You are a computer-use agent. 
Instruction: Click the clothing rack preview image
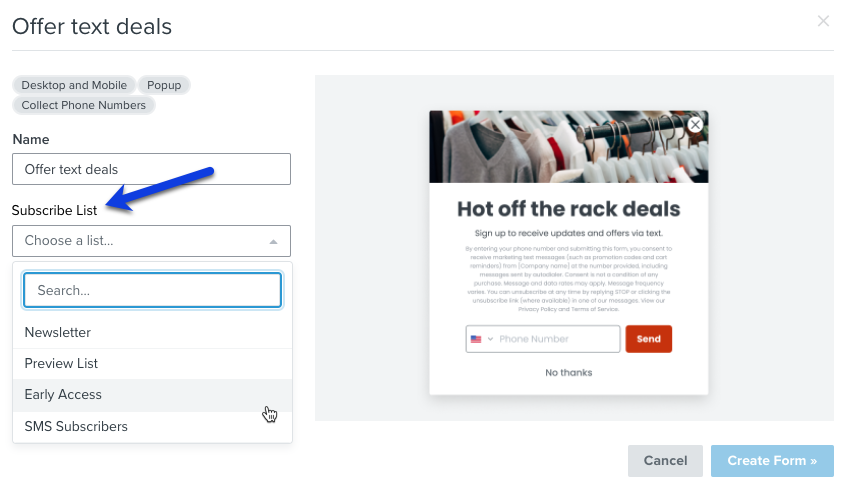[x=568, y=147]
